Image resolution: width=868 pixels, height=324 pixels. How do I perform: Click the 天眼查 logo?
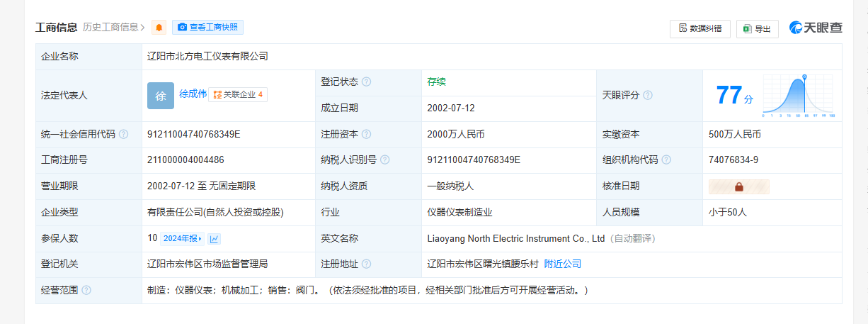(816, 28)
